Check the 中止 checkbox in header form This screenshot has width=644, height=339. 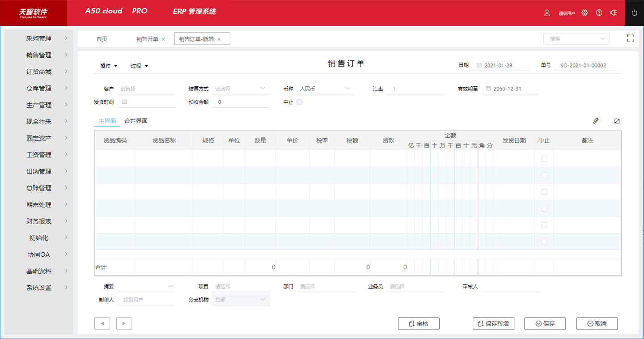(300, 102)
